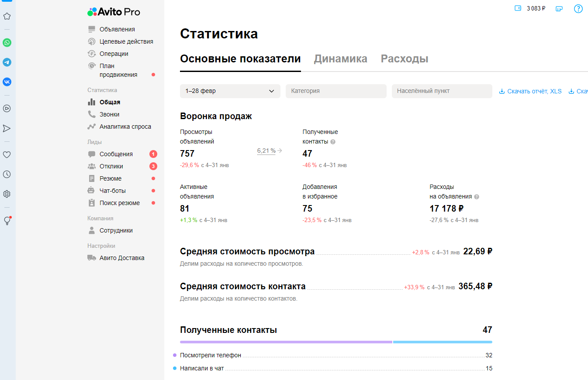Expand the 1–28 февр date dropdown
The width and height of the screenshot is (588, 380).
tap(230, 91)
